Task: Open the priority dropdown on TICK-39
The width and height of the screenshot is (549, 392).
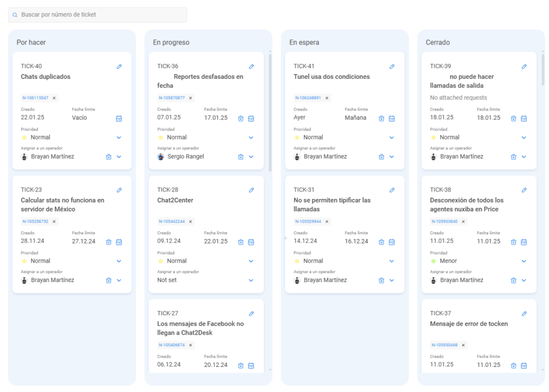Action: [524, 138]
